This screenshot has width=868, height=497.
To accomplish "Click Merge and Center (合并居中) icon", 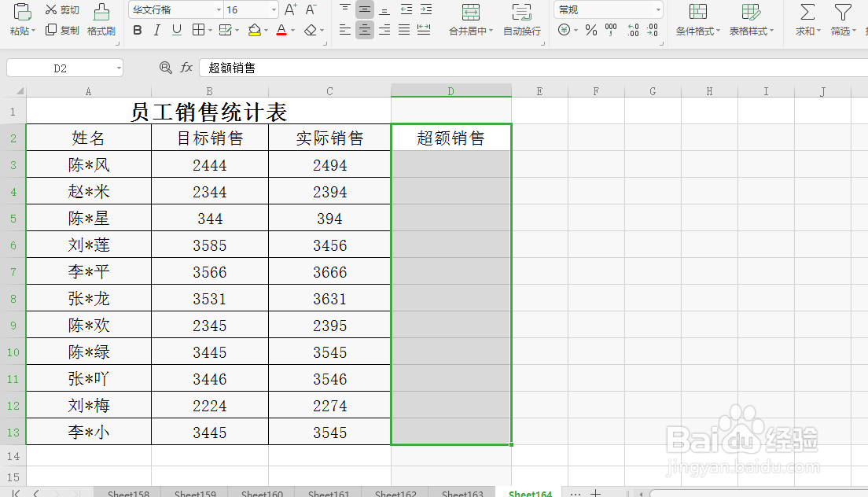I will (471, 12).
